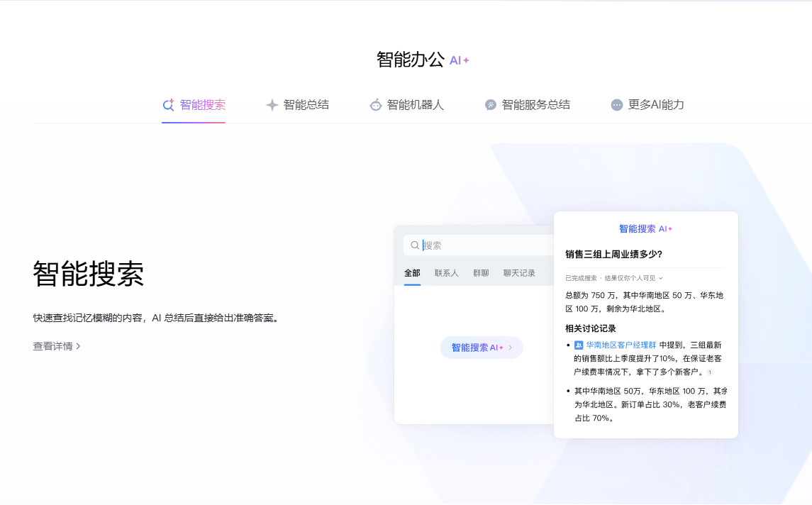Image resolution: width=812 pixels, height=505 pixels.
Task: Click the 相关讨论记录 heading
Action: click(590, 328)
